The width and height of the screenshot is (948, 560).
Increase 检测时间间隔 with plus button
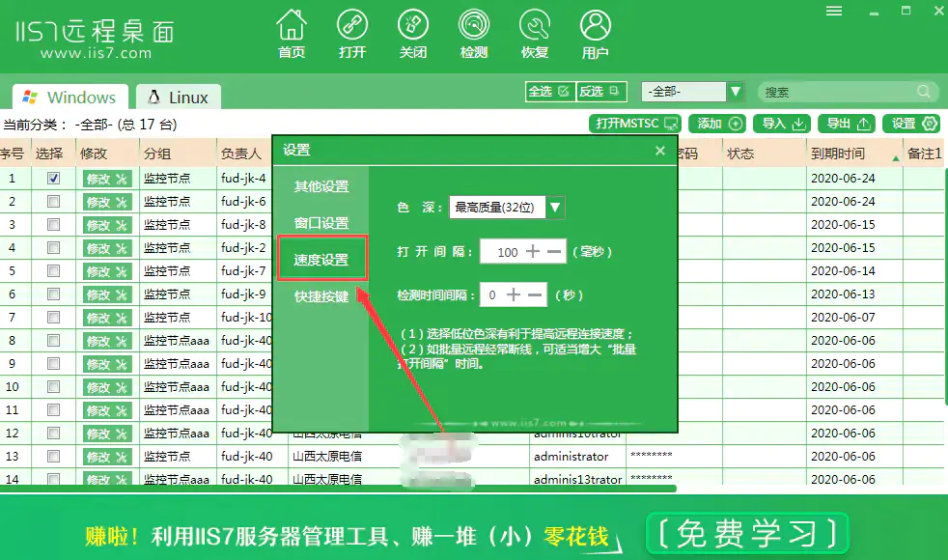(514, 295)
